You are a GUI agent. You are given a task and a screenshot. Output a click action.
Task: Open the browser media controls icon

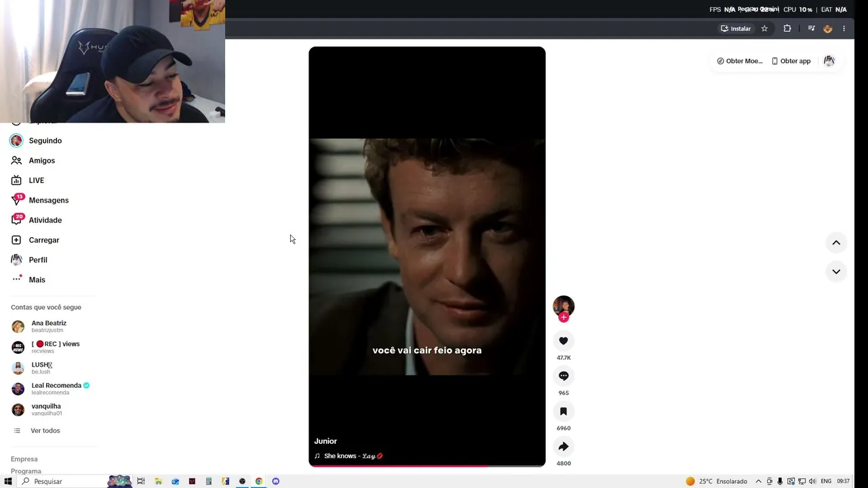pyautogui.click(x=811, y=28)
